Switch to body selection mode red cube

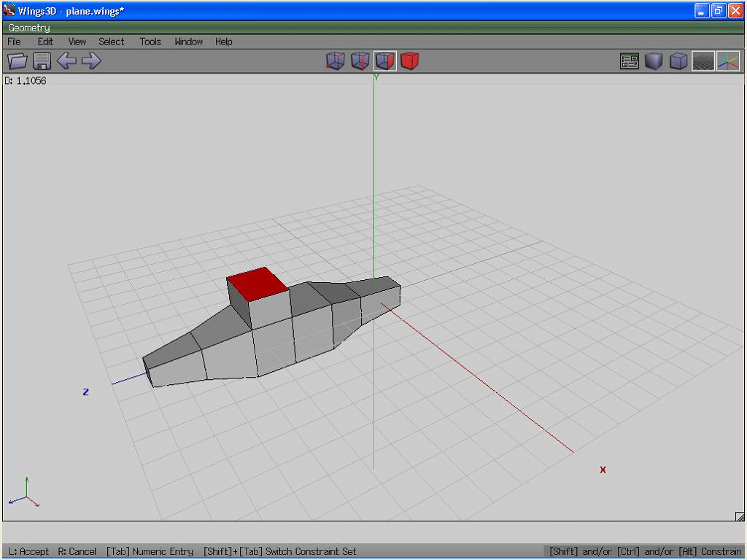pos(410,61)
